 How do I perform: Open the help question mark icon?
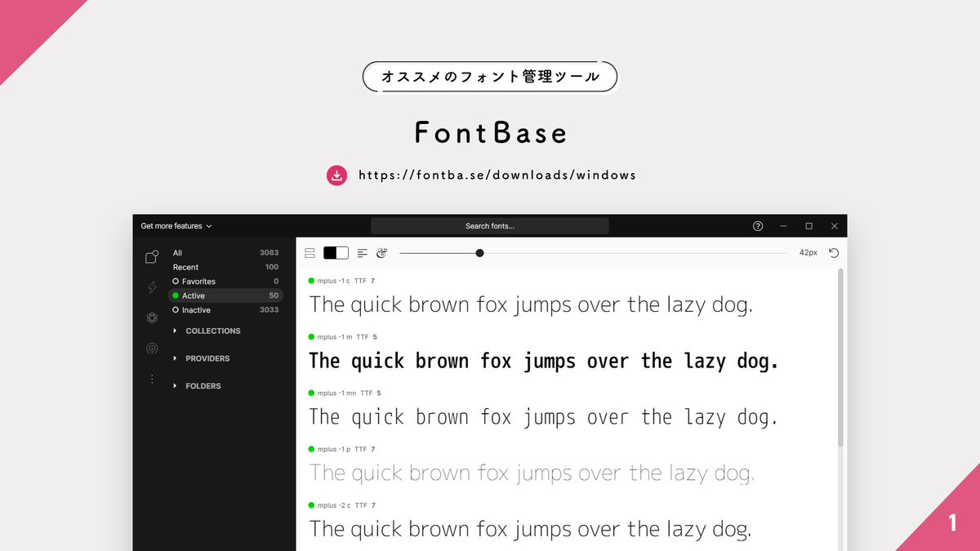pos(758,226)
